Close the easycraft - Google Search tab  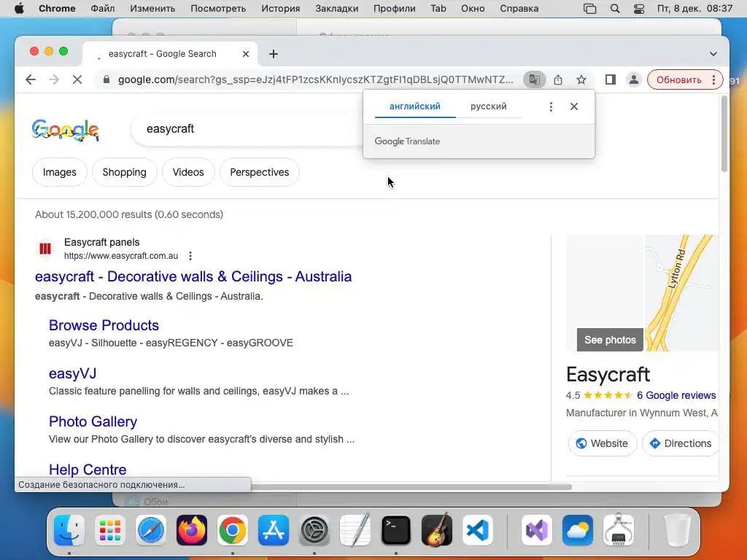pos(246,54)
